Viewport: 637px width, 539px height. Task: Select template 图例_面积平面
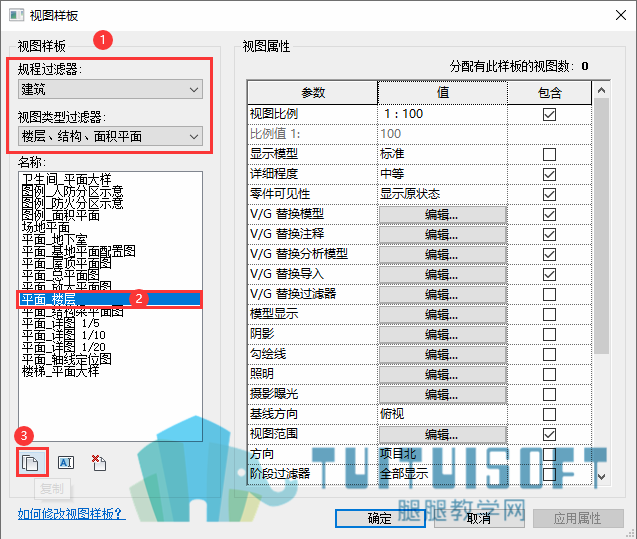coord(61,215)
